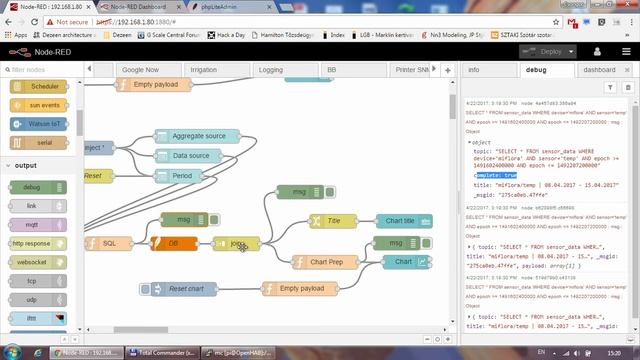Expand all palette categories arrow
The height and width of the screenshot is (360, 640).
point(75,340)
